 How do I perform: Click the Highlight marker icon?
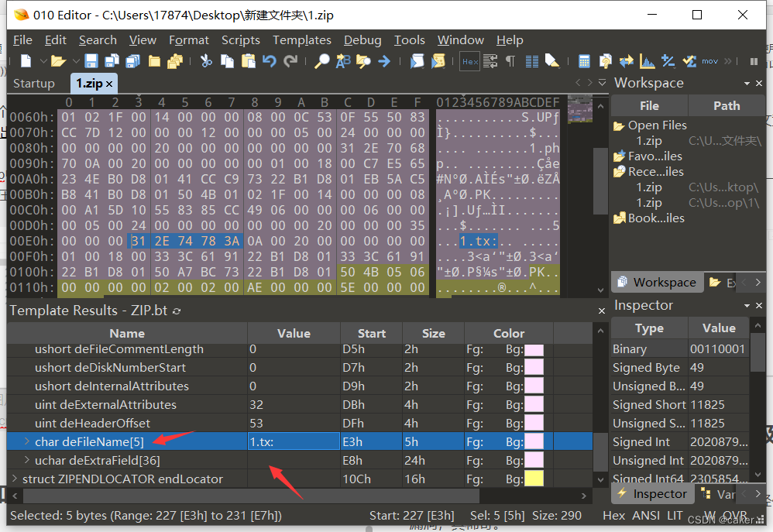pos(552,61)
